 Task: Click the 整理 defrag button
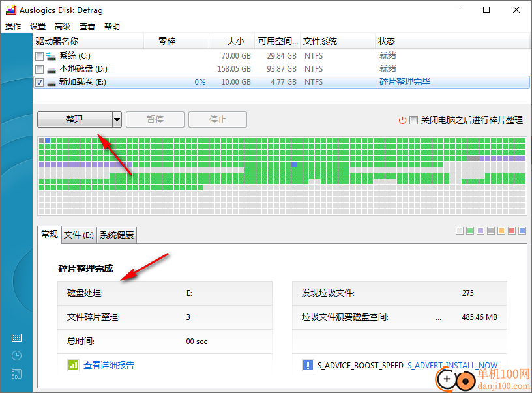[74, 119]
